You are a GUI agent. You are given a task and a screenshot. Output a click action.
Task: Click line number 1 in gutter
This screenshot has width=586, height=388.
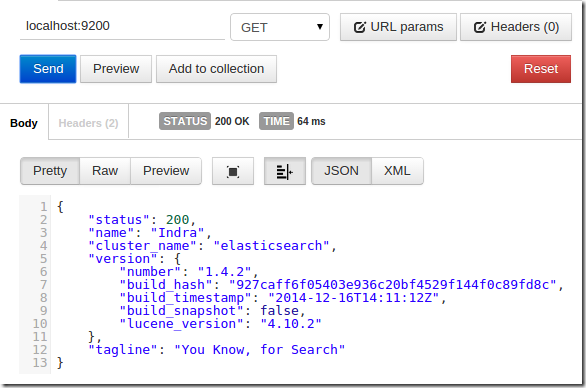pyautogui.click(x=44, y=207)
